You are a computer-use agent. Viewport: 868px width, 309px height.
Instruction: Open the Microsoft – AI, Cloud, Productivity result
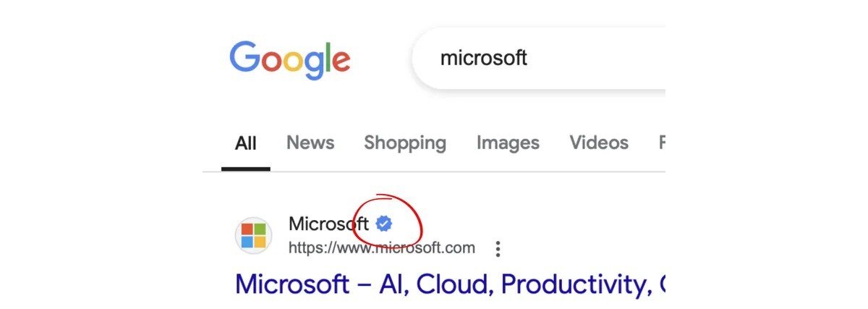(x=450, y=284)
